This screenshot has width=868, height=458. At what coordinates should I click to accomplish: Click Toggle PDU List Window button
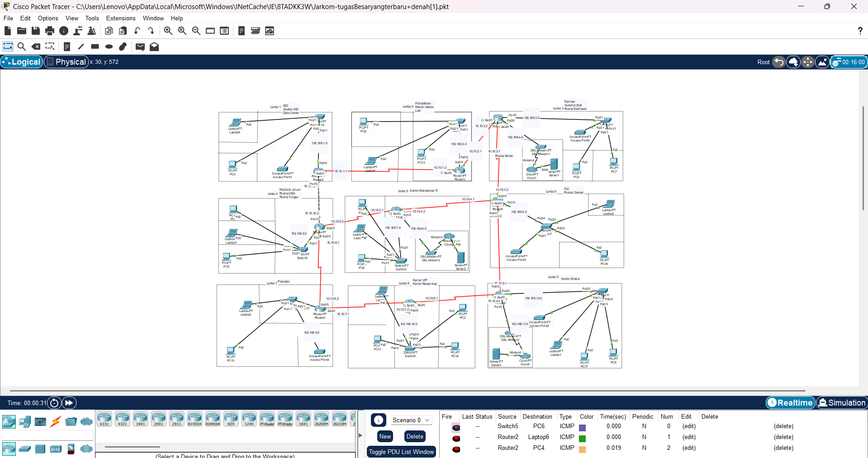click(401, 452)
